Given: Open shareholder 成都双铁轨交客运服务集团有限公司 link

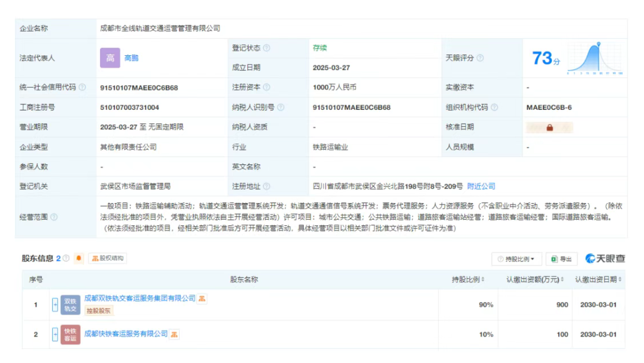Looking at the screenshot, I should pos(140,298).
